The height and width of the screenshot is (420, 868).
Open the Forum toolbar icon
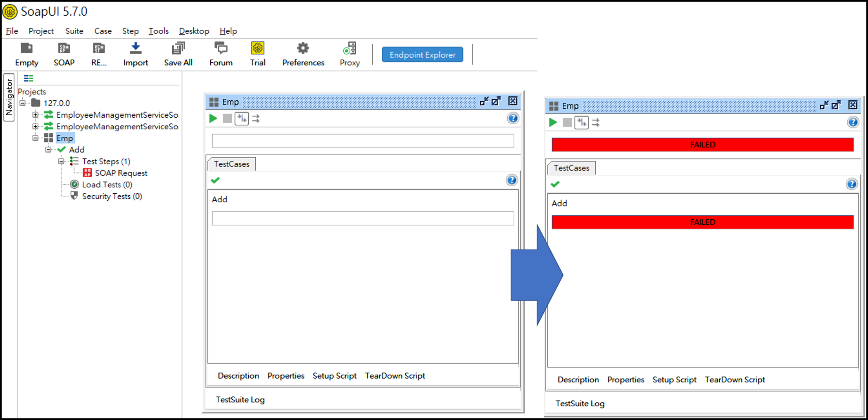click(x=221, y=49)
